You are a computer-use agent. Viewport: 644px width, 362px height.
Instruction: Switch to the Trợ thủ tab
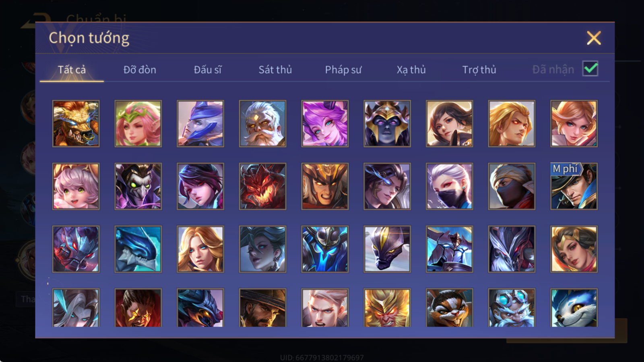coord(479,70)
